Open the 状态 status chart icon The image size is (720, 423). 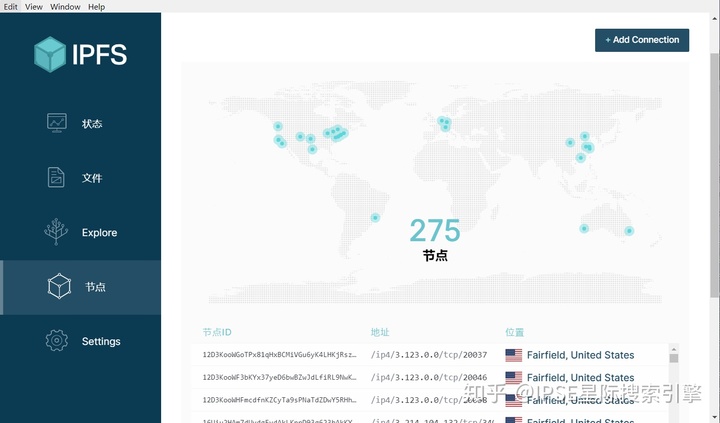pos(57,123)
